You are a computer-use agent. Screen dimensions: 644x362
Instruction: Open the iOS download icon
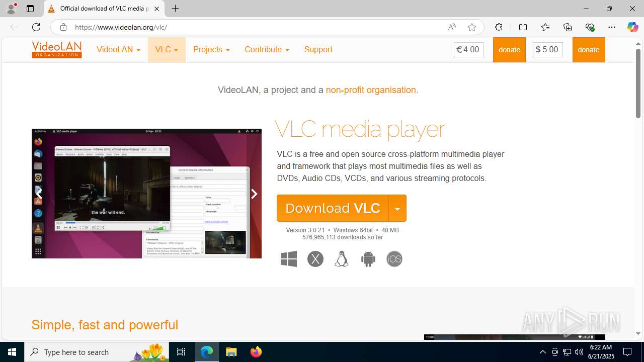click(394, 259)
